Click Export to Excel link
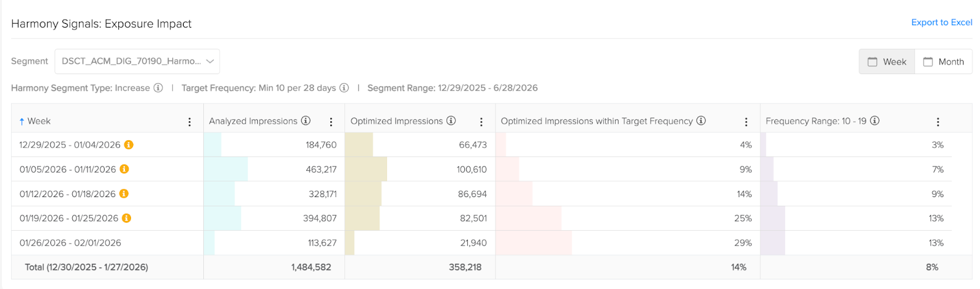The height and width of the screenshot is (289, 980). (x=941, y=23)
